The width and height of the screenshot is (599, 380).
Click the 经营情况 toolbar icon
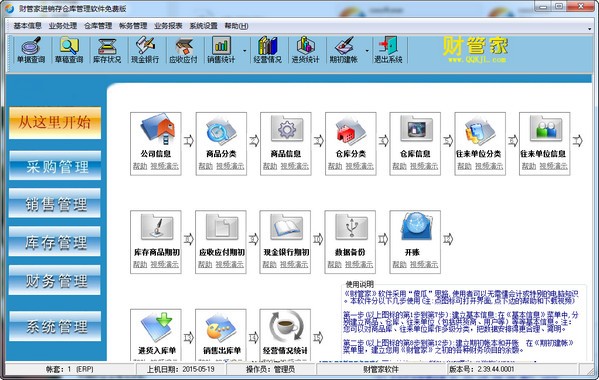coord(267,50)
